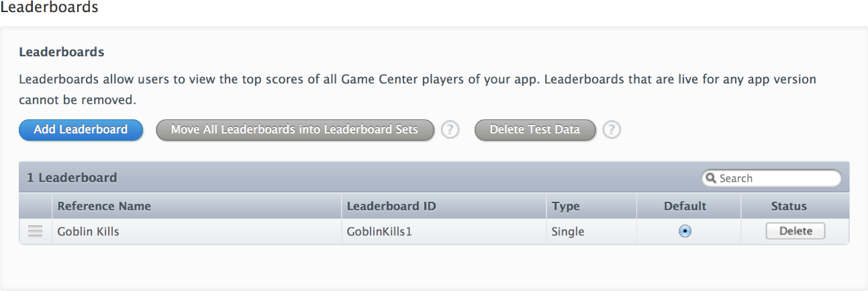The width and height of the screenshot is (868, 291).
Task: Click the bold Leaderboards section heading
Action: (61, 52)
